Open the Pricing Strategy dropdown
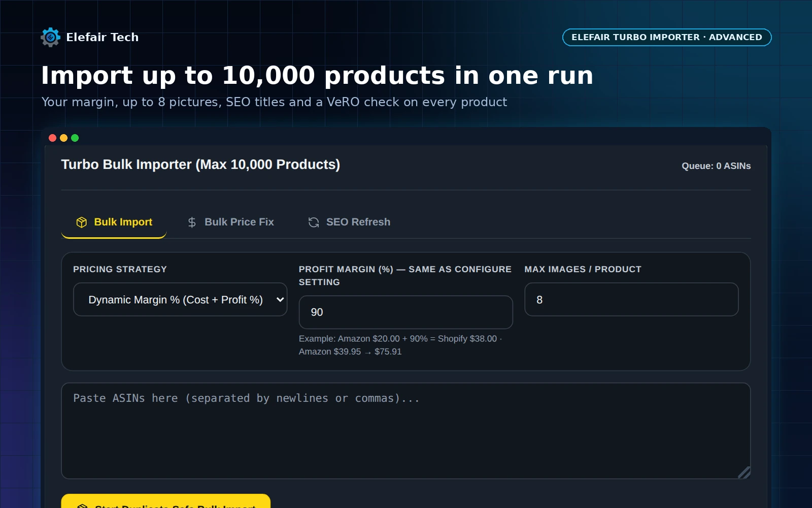 pos(180,300)
